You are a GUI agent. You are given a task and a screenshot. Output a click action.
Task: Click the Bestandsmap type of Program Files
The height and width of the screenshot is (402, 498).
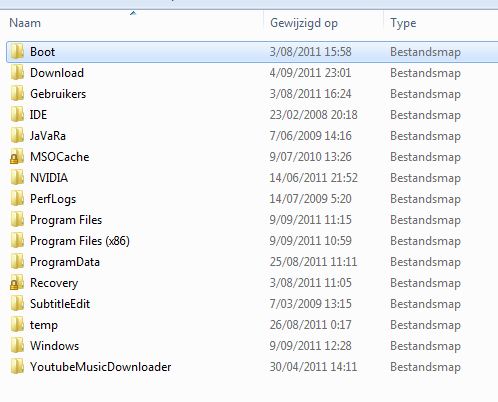pos(425,220)
